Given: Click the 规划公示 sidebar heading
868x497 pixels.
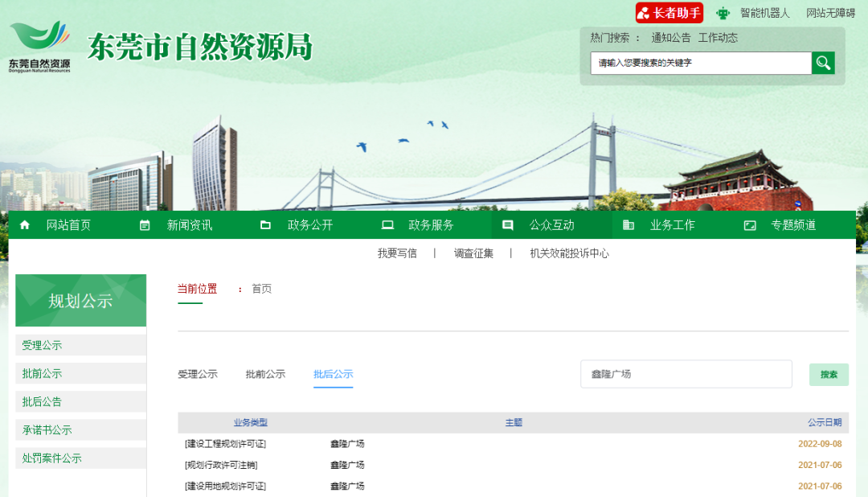Looking at the screenshot, I should click(x=81, y=300).
